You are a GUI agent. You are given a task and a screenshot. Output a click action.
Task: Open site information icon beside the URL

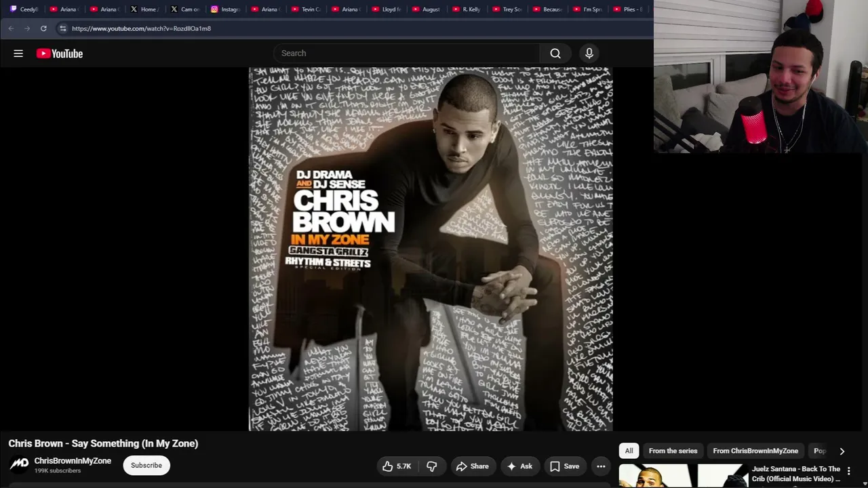tap(62, 28)
